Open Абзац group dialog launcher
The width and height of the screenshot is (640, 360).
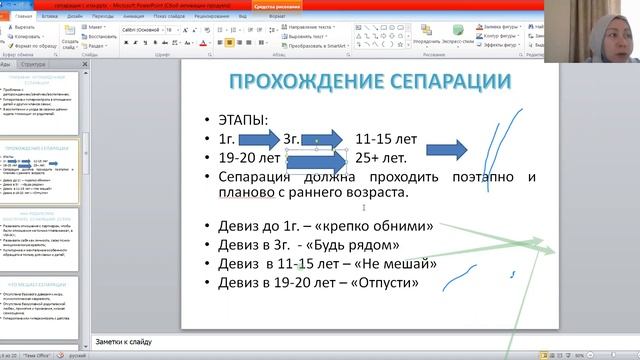348,55
